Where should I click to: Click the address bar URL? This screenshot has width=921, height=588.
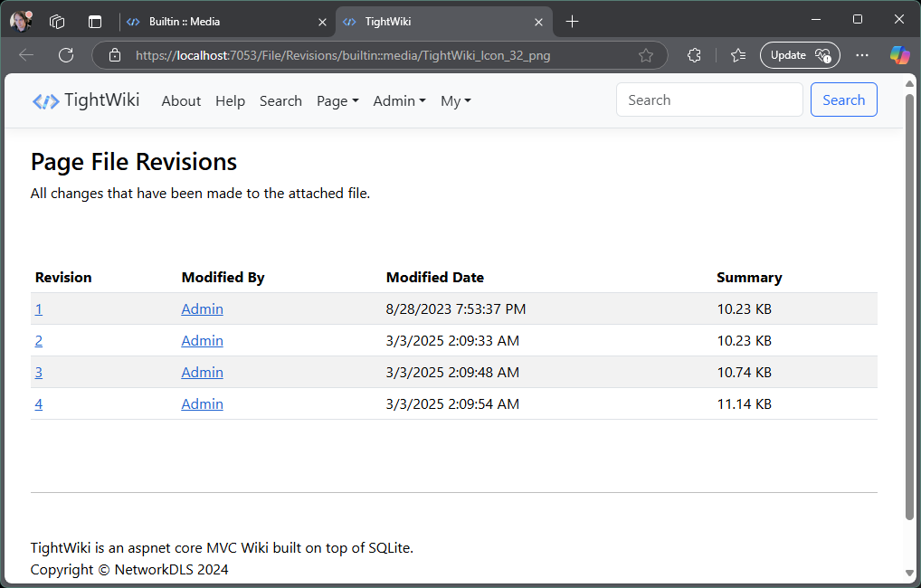pyautogui.click(x=343, y=55)
